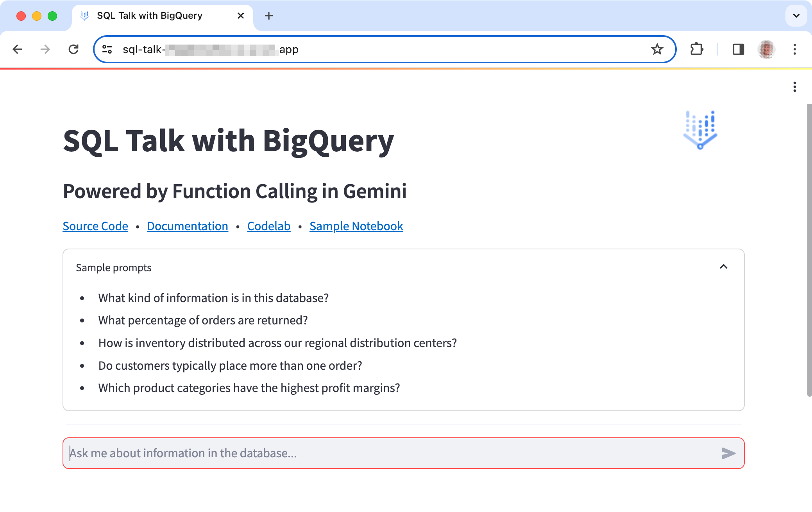Viewport: 812px width, 512px height.
Task: Open the Documentation link
Action: click(187, 226)
